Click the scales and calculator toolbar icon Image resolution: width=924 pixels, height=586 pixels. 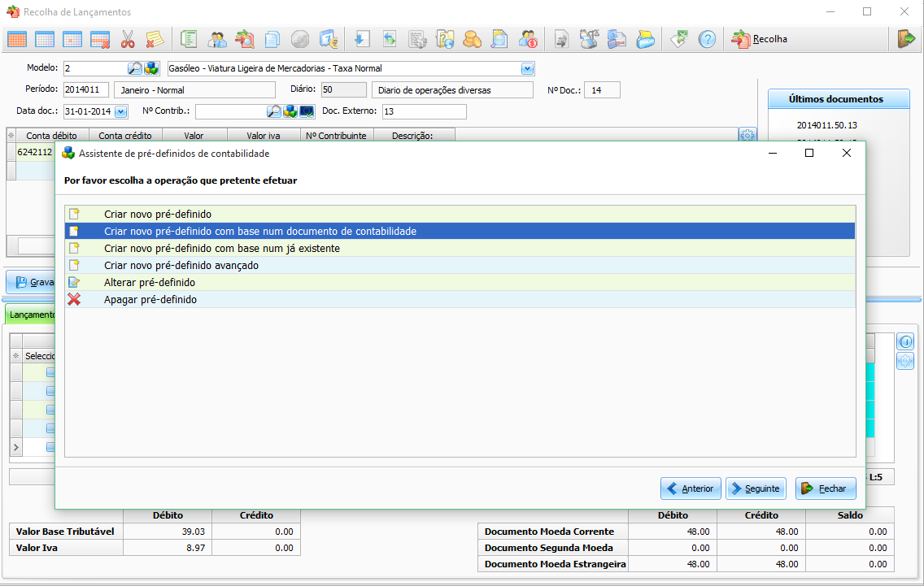coord(589,40)
